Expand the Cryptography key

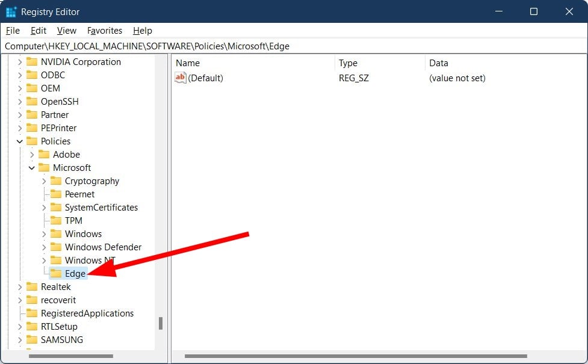pyautogui.click(x=44, y=181)
